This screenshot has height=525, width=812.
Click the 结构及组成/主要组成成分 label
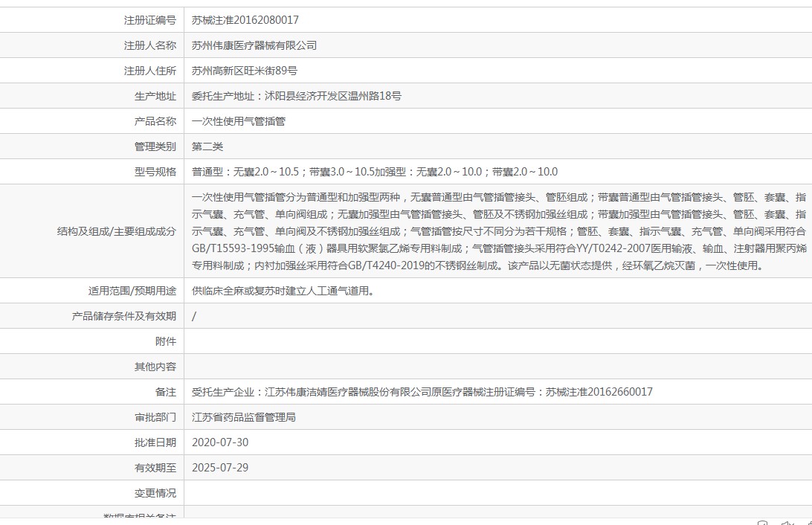coord(117,231)
